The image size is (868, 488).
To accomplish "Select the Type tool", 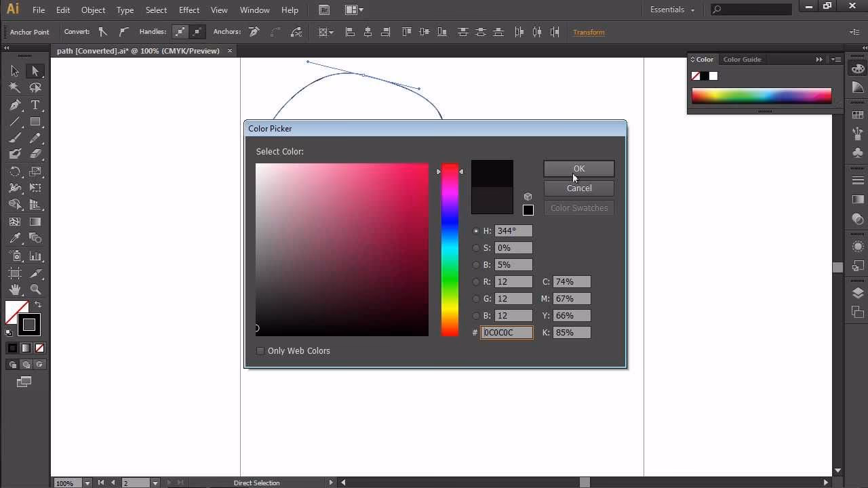I will point(34,105).
